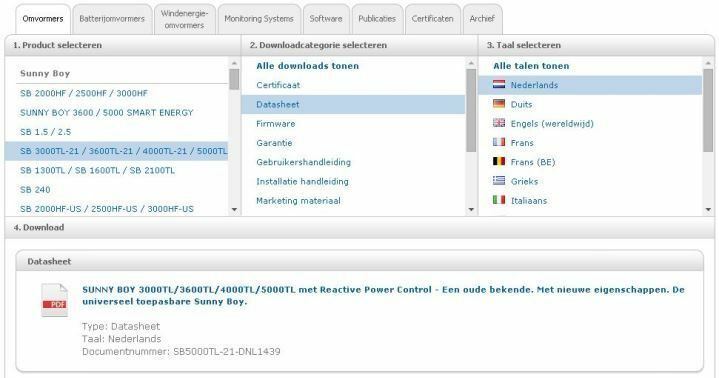This screenshot has width=719, height=378.
Task: Select the SB 240 product
Action: point(35,189)
